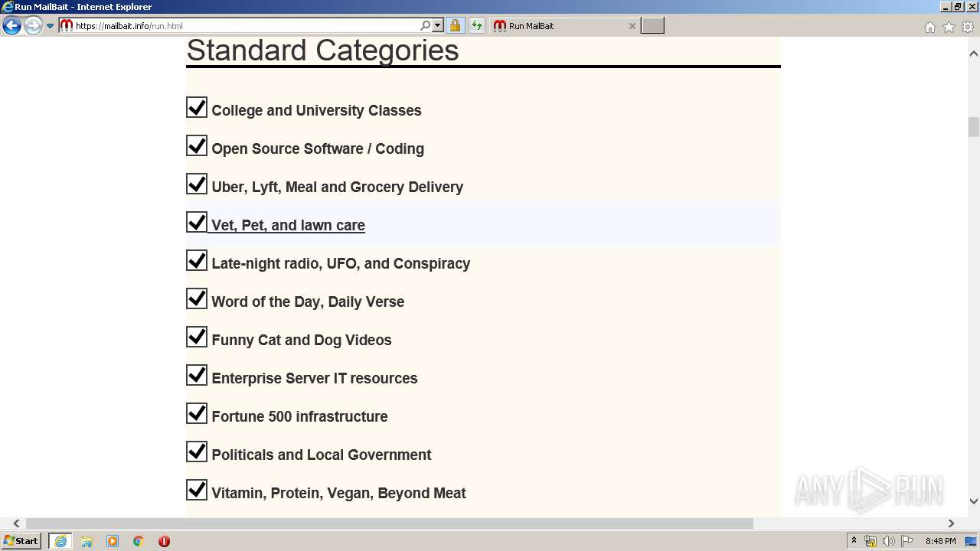The image size is (980, 551).
Task: Uncheck College and University Classes checkbox
Action: pos(197,107)
